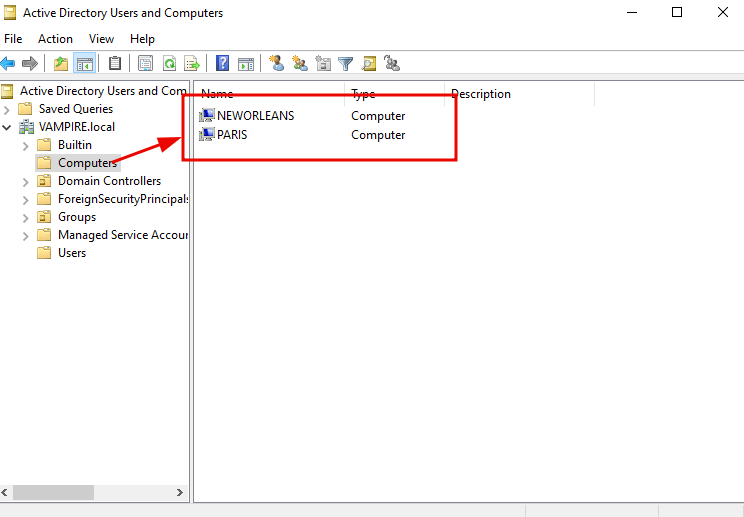This screenshot has height=517, width=744.
Task: Sort by the Type column header
Action: (395, 94)
